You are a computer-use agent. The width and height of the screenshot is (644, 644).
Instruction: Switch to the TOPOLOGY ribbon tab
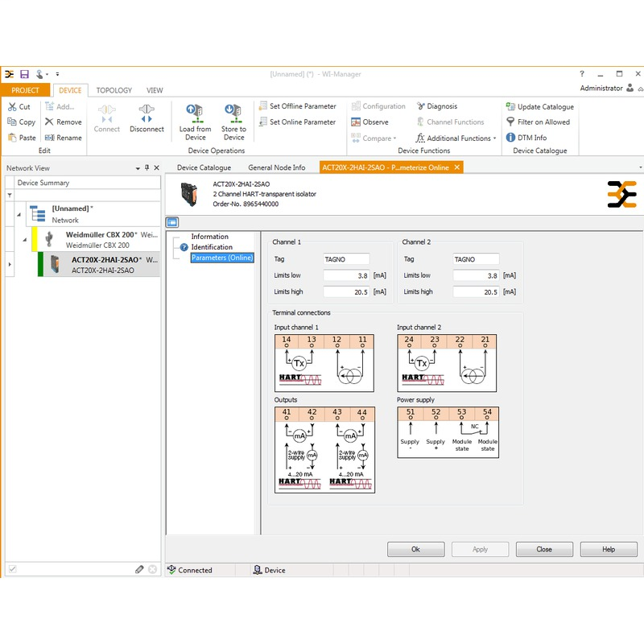click(x=114, y=90)
